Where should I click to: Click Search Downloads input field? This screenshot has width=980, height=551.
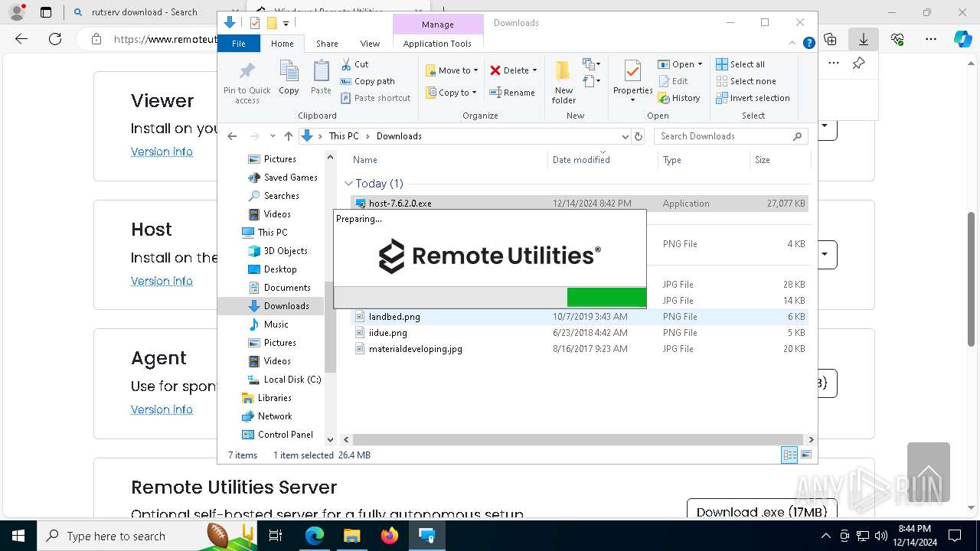point(731,136)
